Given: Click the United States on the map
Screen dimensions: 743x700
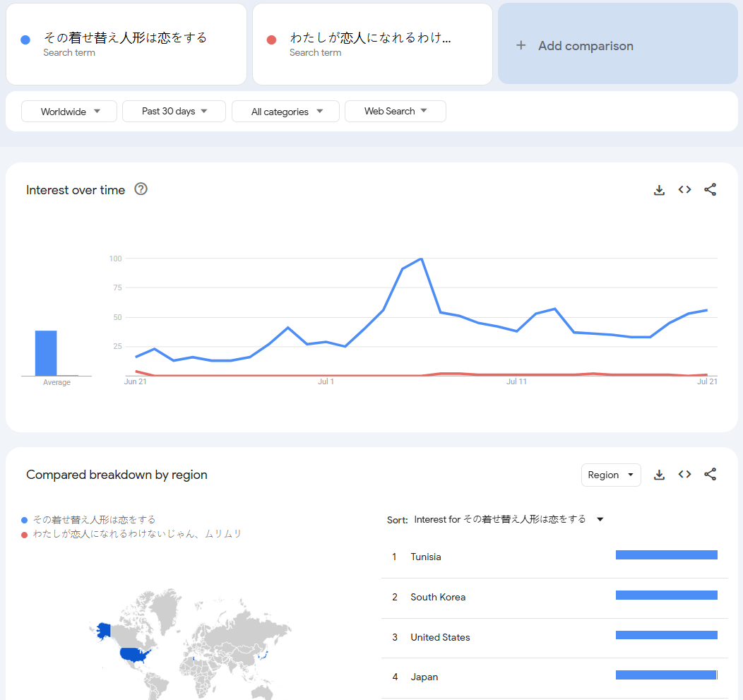Looking at the screenshot, I should pos(135,655).
